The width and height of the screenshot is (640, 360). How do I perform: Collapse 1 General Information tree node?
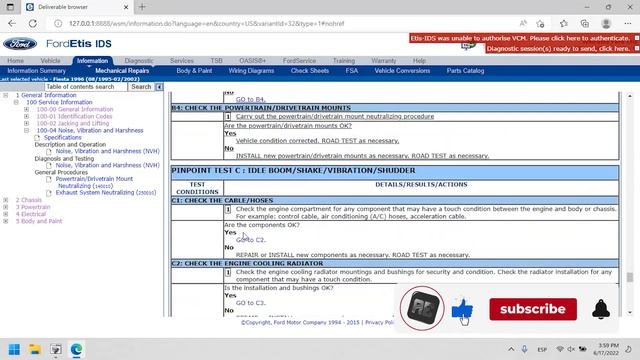coord(6,95)
